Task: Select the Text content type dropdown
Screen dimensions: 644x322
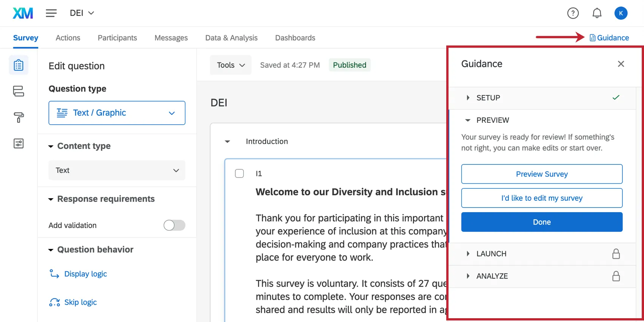Action: [x=117, y=170]
